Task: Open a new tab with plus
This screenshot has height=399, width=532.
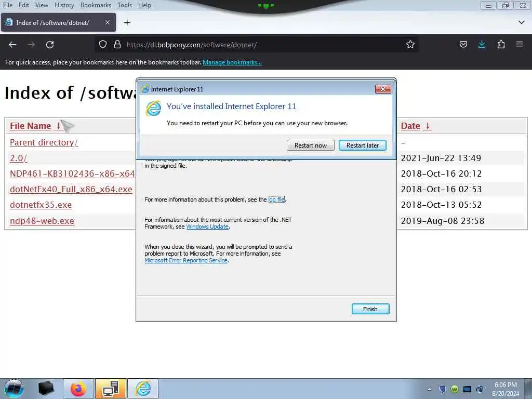Action: click(127, 23)
